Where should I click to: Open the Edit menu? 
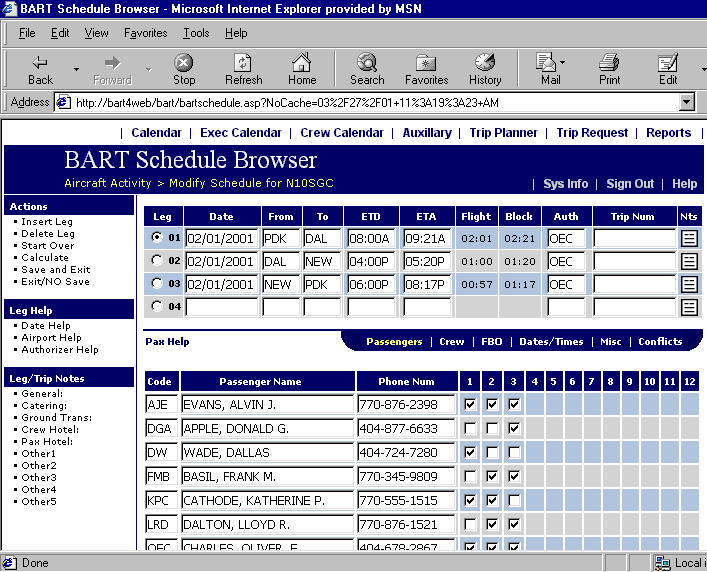[x=60, y=33]
